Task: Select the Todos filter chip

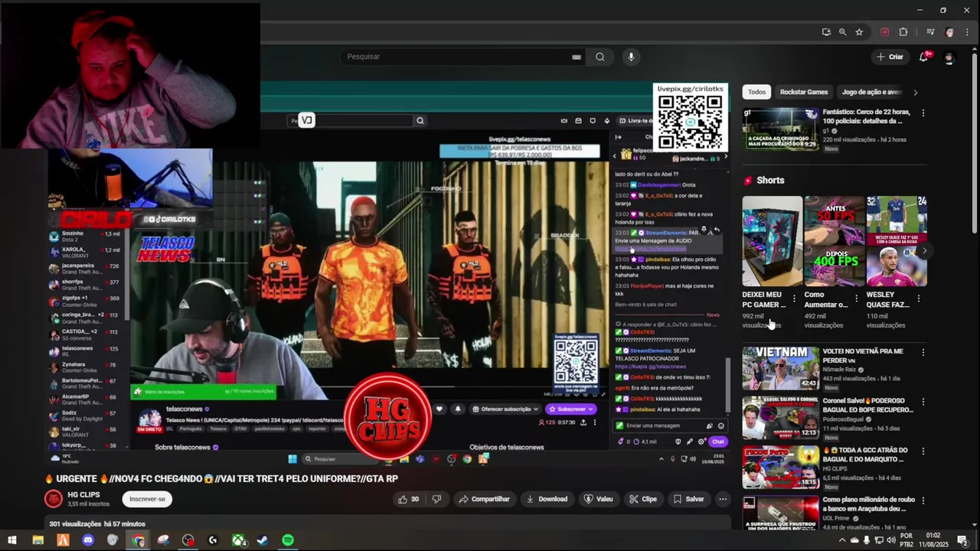Action: (756, 92)
